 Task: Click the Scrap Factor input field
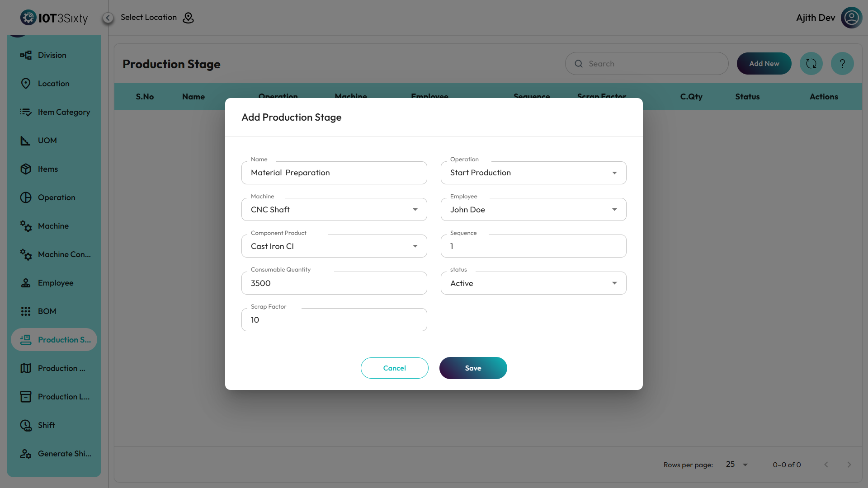[334, 320]
